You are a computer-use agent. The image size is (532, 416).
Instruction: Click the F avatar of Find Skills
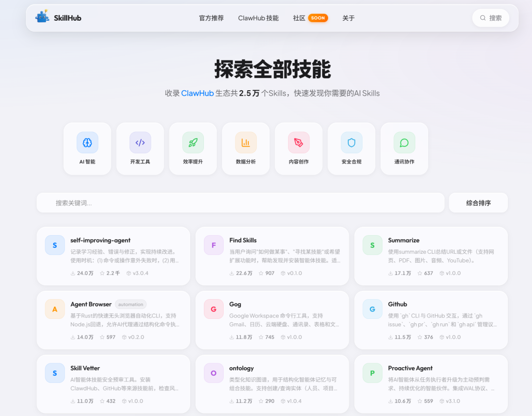point(214,245)
